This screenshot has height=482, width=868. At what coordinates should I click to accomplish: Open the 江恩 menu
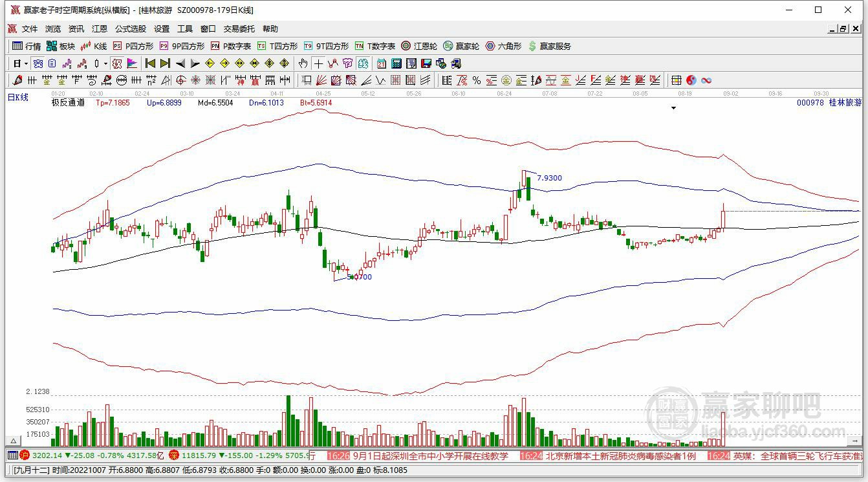(100, 29)
